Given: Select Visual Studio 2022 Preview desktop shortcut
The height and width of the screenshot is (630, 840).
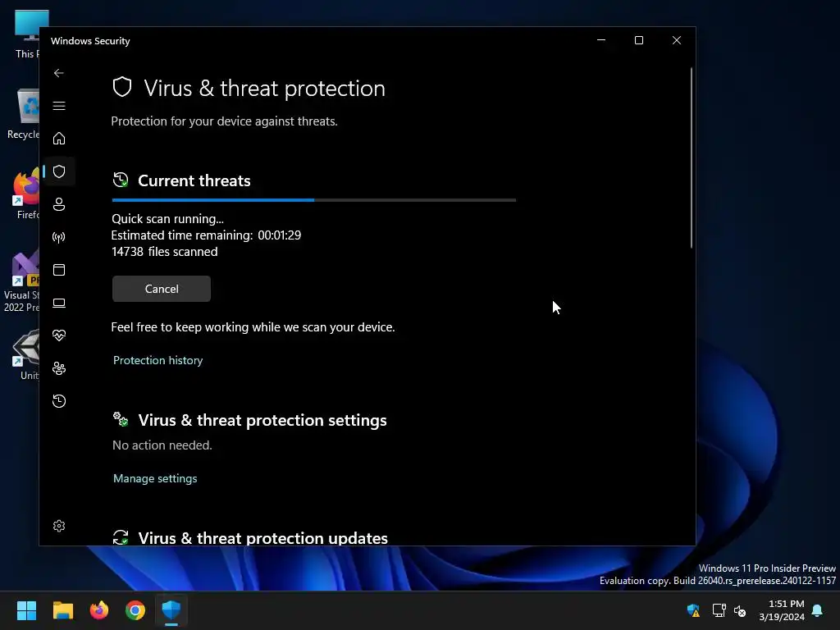Looking at the screenshot, I should tap(21, 282).
